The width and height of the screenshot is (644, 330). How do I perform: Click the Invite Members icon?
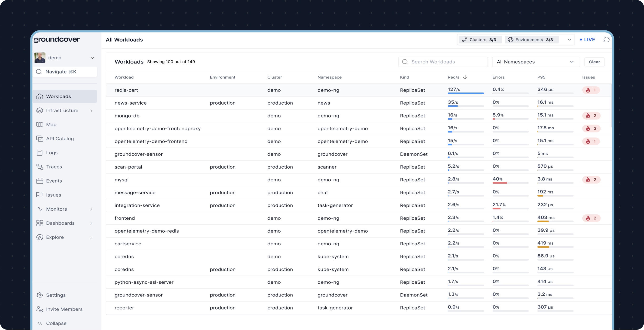pyautogui.click(x=40, y=309)
